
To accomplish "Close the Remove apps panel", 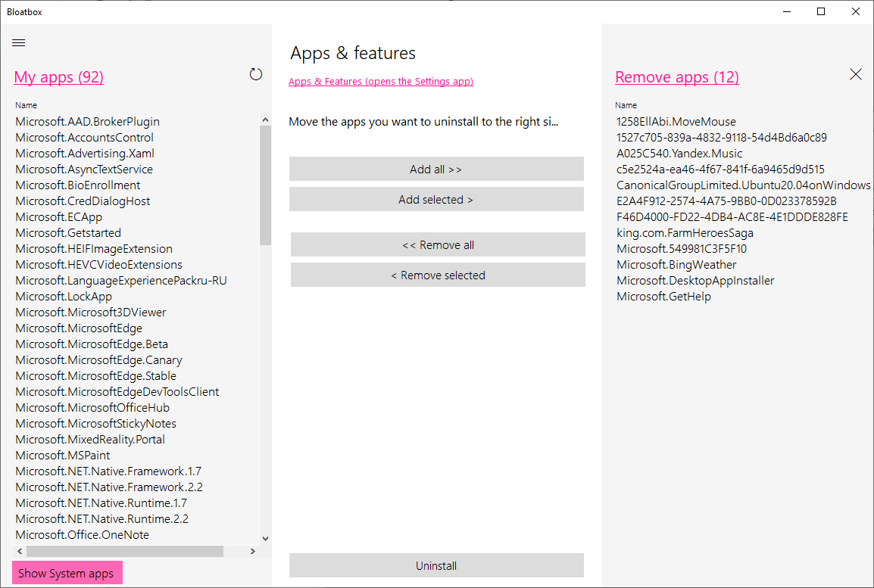I will [856, 74].
